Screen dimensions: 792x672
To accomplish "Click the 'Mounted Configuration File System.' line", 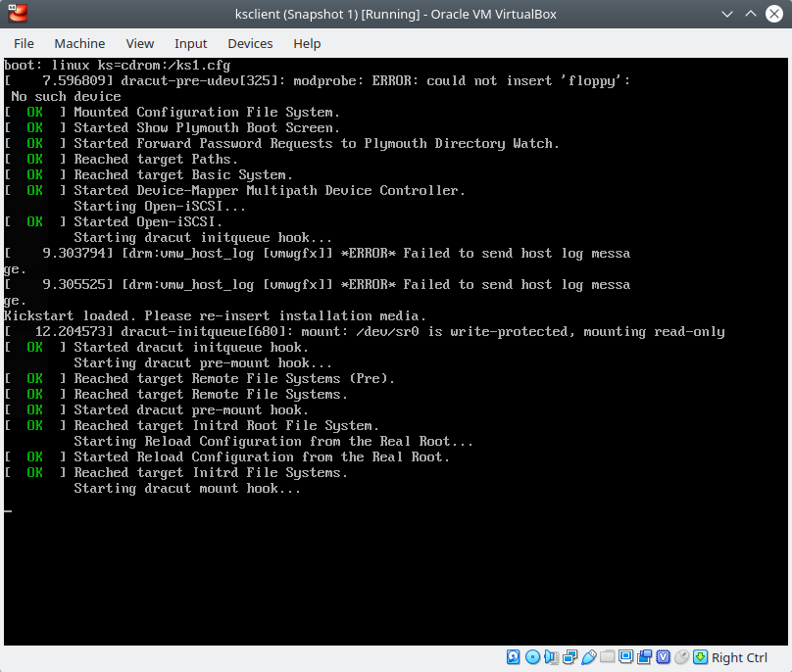I will point(172,112).
